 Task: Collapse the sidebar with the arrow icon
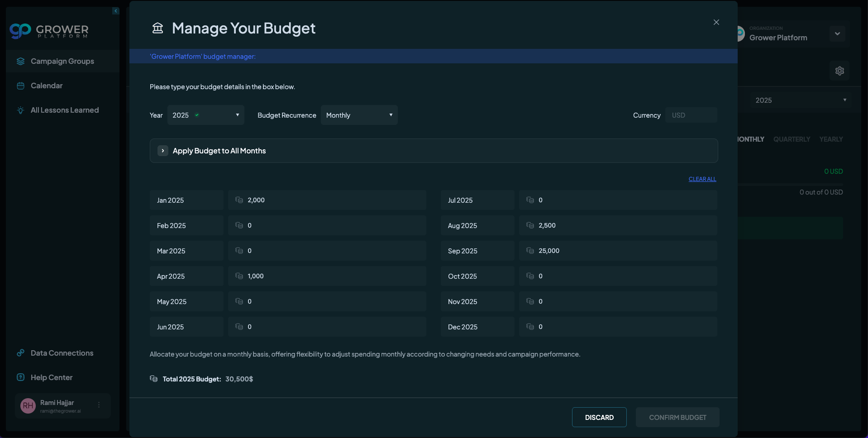pyautogui.click(x=116, y=11)
